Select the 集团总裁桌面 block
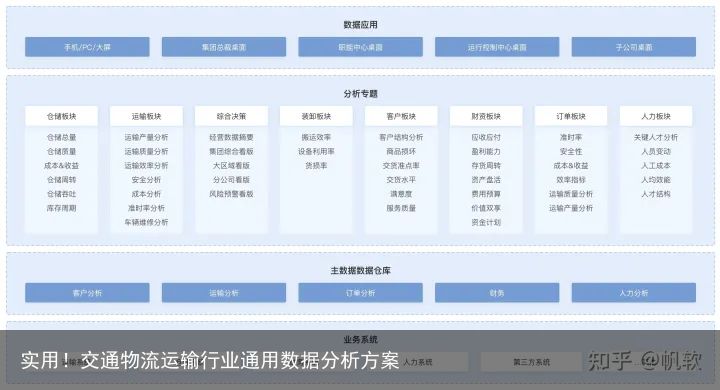This screenshot has width=720, height=390. pyautogui.click(x=224, y=47)
